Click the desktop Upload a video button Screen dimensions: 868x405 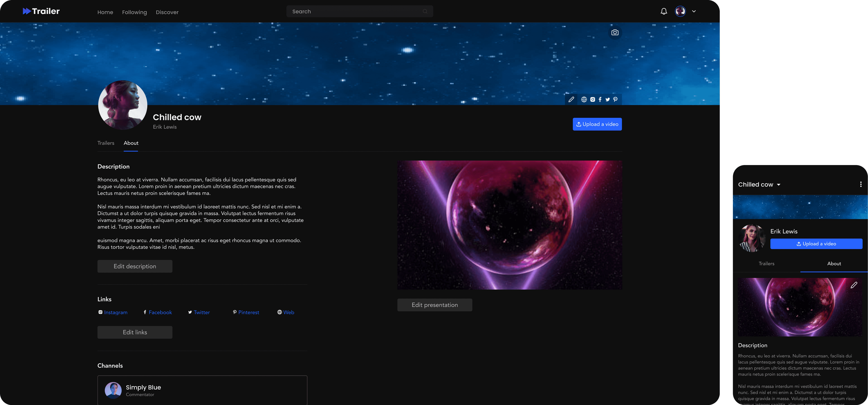597,124
